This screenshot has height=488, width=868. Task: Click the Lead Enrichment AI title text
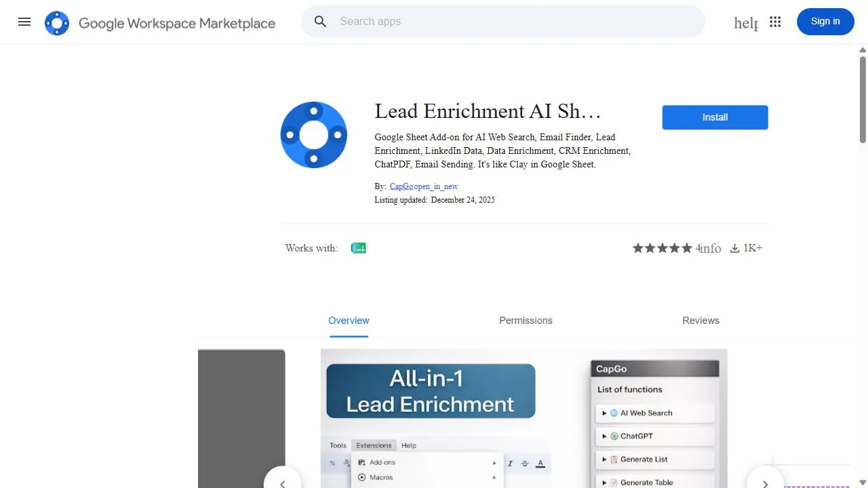tap(488, 111)
